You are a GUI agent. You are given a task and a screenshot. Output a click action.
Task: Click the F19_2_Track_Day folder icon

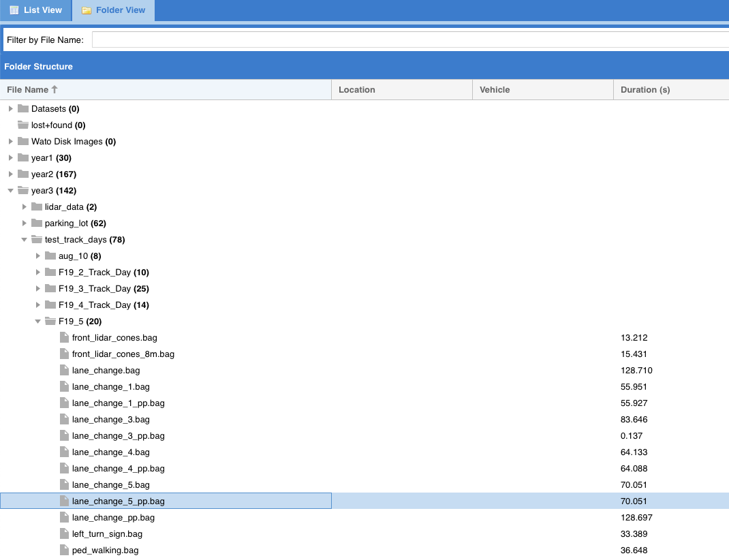[50, 272]
